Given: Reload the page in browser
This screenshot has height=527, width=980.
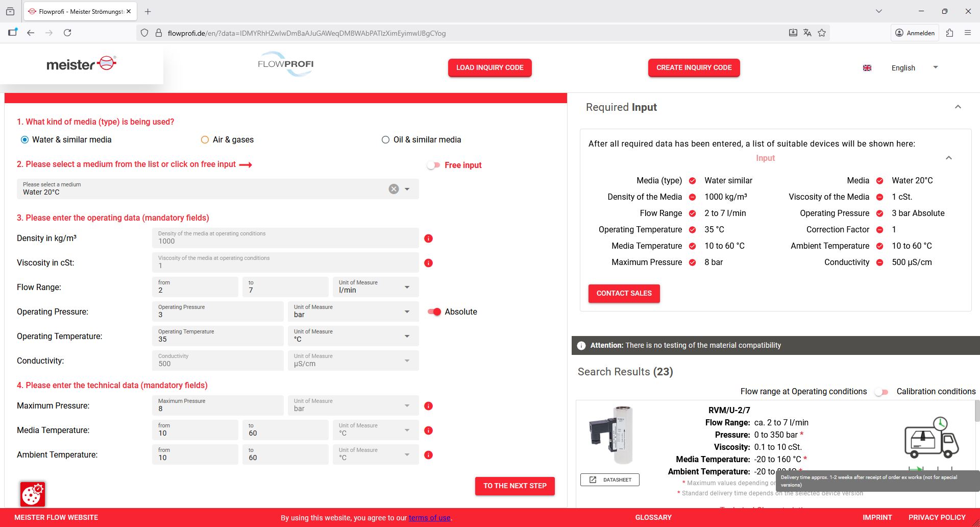Looking at the screenshot, I should click(67, 33).
